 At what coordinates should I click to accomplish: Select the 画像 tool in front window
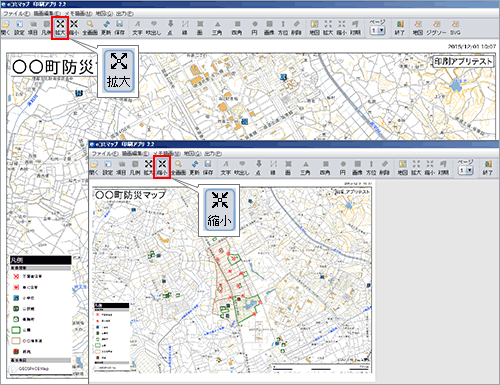(x=358, y=168)
